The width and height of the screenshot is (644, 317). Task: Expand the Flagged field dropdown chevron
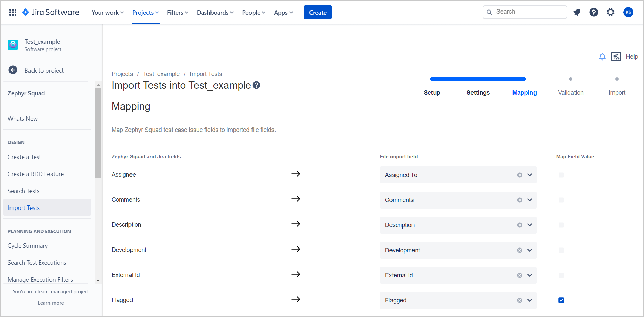click(x=530, y=300)
